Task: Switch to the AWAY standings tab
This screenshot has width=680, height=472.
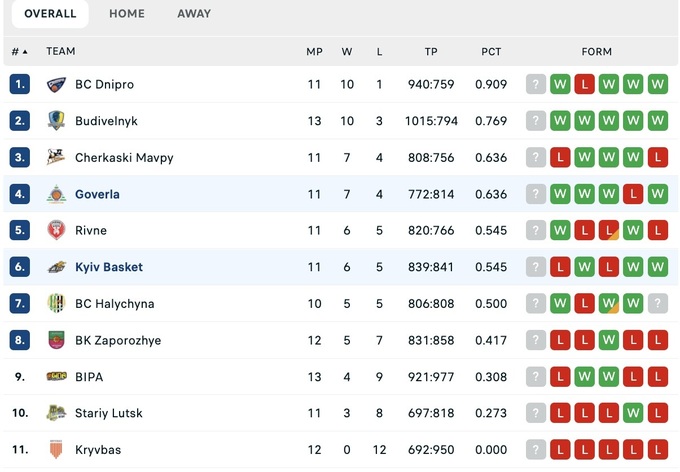Action: pos(194,14)
